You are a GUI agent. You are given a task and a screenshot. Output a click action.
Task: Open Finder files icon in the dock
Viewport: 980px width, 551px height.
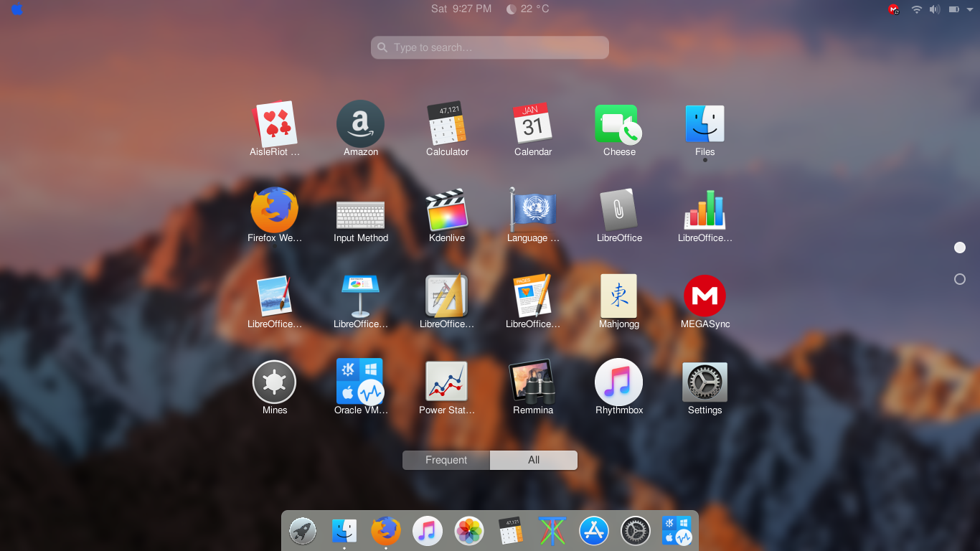click(344, 532)
